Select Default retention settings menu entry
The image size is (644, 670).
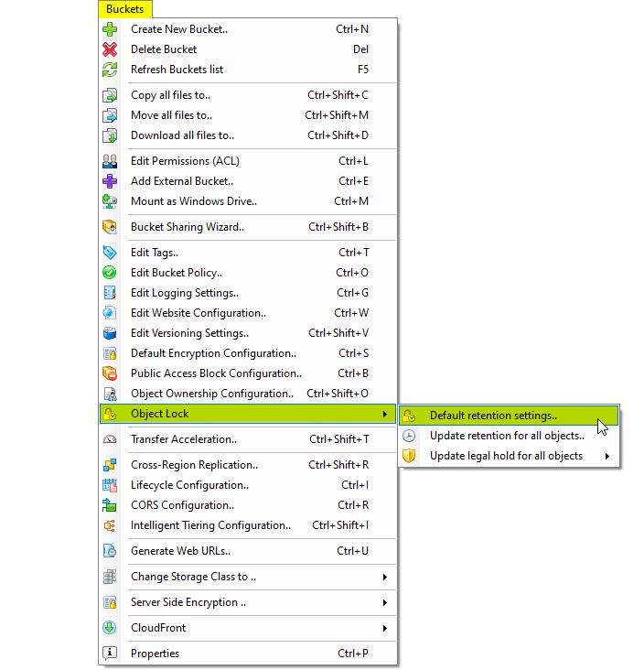pos(493,416)
